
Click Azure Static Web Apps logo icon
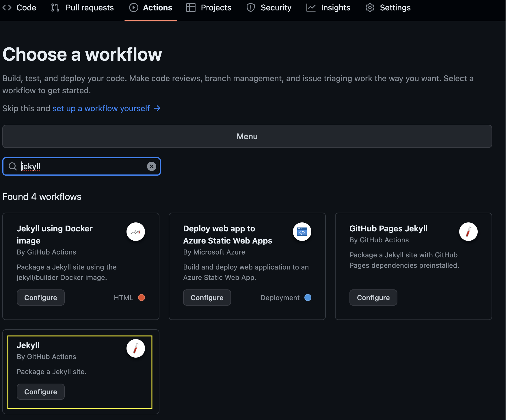click(302, 232)
